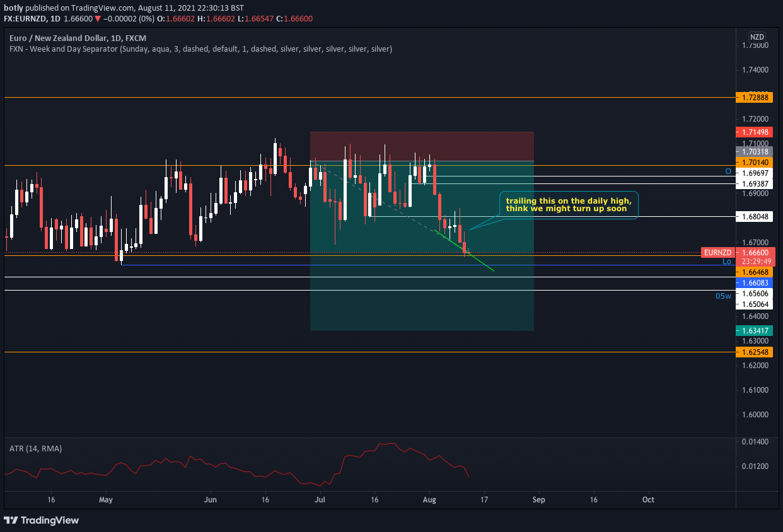Click the NZD currency badge
Viewport: 783px width, 532px height.
click(x=757, y=37)
